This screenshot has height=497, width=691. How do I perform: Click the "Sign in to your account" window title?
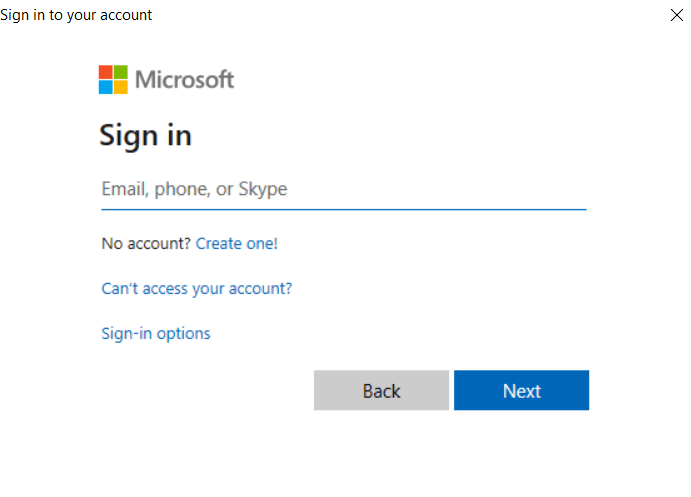coord(77,15)
